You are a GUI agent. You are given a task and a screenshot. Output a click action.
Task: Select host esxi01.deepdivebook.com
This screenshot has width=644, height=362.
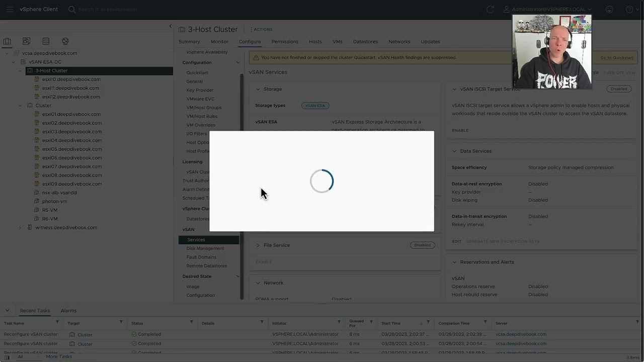[71, 114]
